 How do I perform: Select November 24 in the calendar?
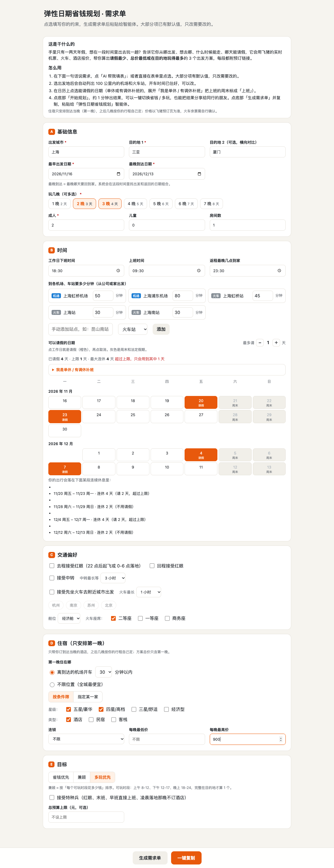click(x=99, y=416)
